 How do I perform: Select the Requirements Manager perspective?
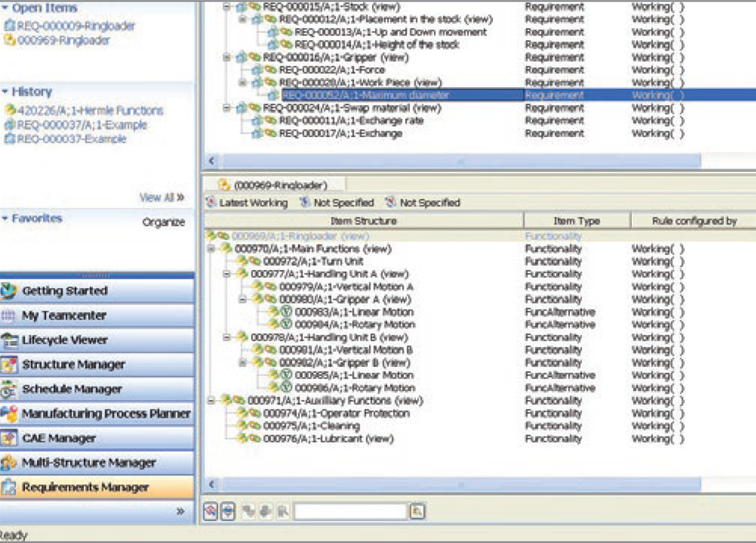tap(85, 488)
